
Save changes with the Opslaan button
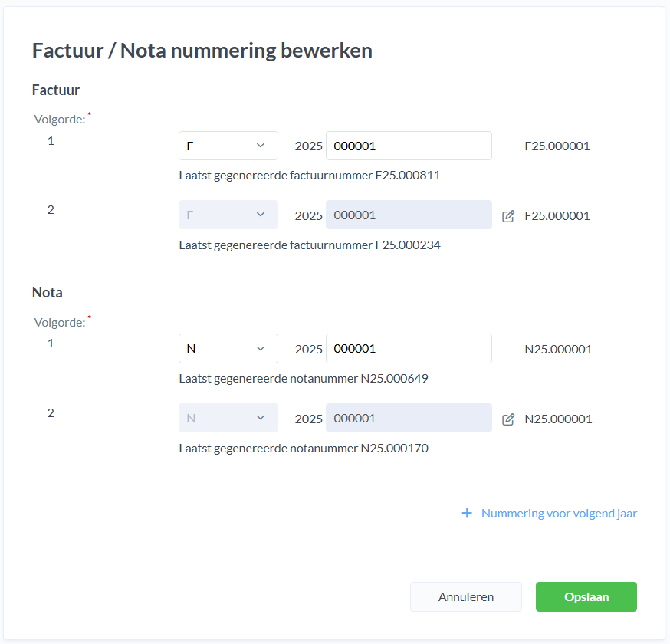(586, 597)
